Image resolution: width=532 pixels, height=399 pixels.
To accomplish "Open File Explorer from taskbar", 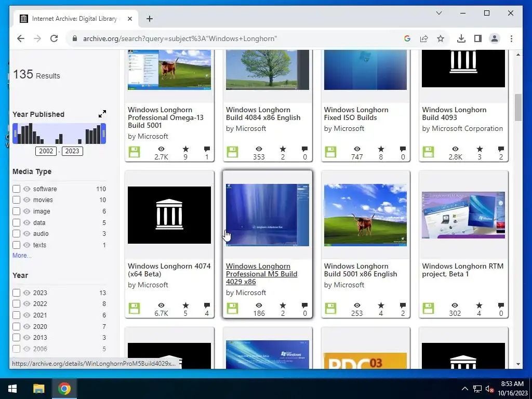I will click(x=38, y=389).
